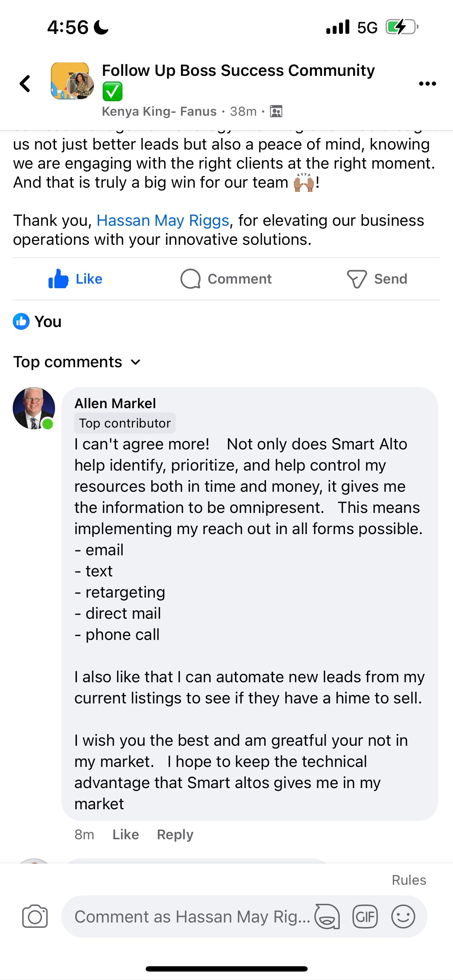The width and height of the screenshot is (453, 980).
Task: Open the Follow Up Boss Success Community group
Action: 238,71
